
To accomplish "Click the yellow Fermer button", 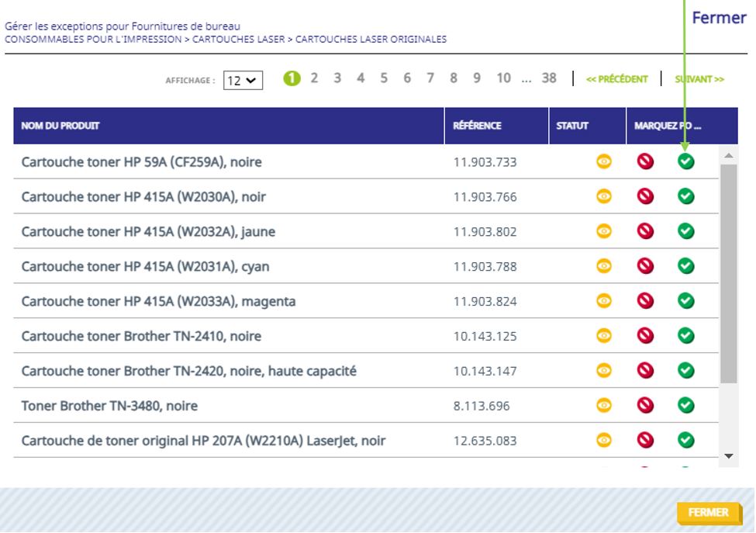I will coord(707,513).
